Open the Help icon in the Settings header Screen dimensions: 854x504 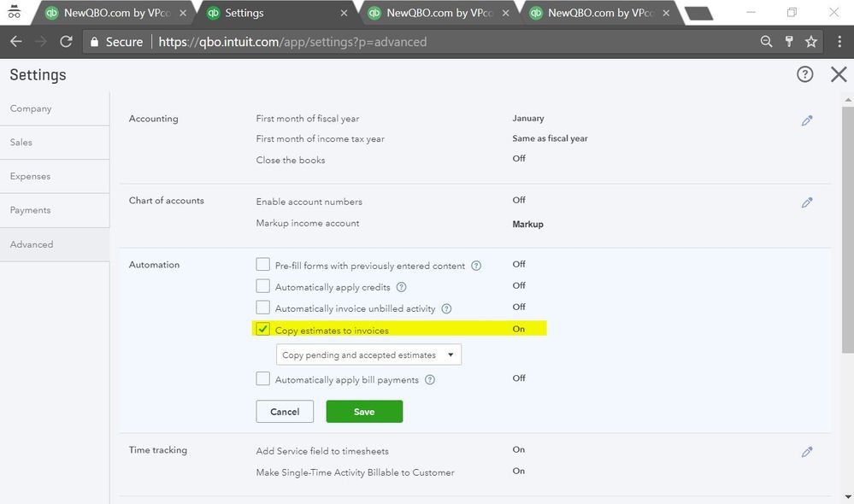tap(804, 74)
